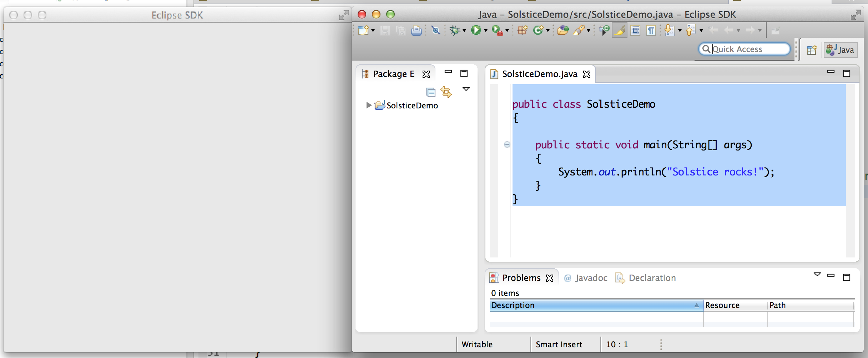Click the Open Task icon
Image resolution: width=868 pixels, height=358 pixels.
(x=604, y=30)
